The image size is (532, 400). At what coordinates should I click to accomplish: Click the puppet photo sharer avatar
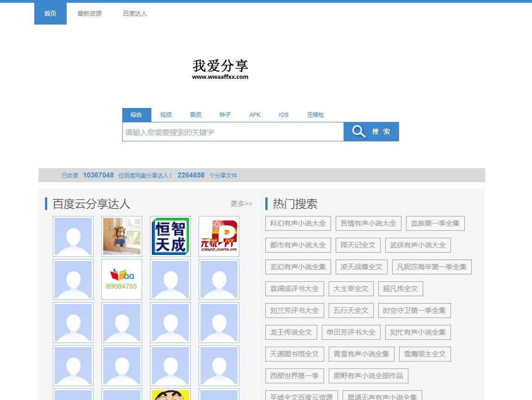click(121, 236)
